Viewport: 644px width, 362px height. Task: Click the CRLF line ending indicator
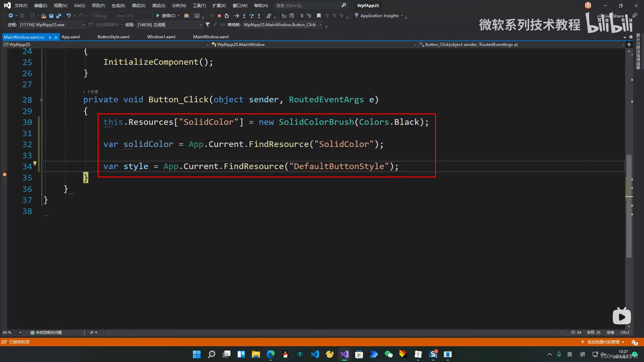point(625,332)
